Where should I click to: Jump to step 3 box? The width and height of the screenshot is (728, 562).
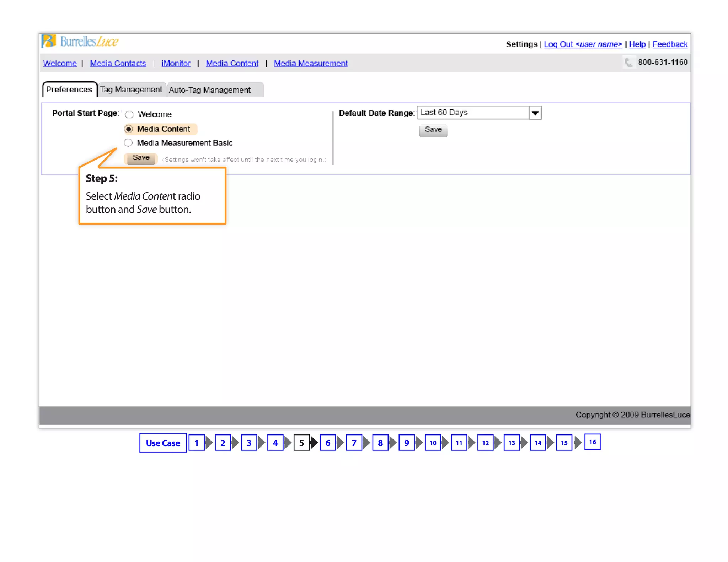[249, 443]
